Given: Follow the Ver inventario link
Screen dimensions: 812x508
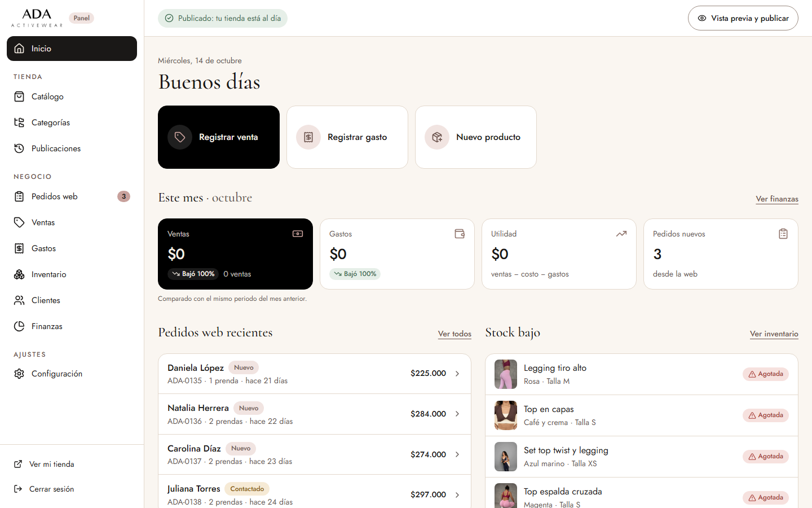Looking at the screenshot, I should click(x=774, y=334).
